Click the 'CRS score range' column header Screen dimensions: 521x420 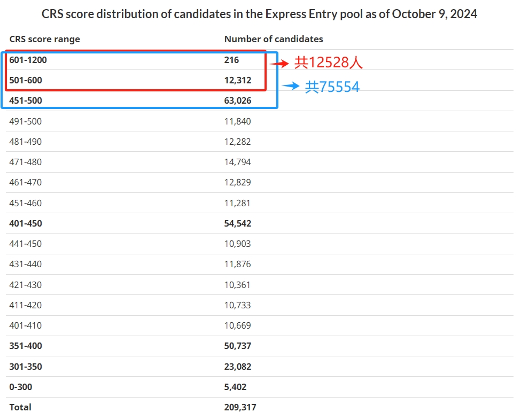pyautogui.click(x=44, y=39)
